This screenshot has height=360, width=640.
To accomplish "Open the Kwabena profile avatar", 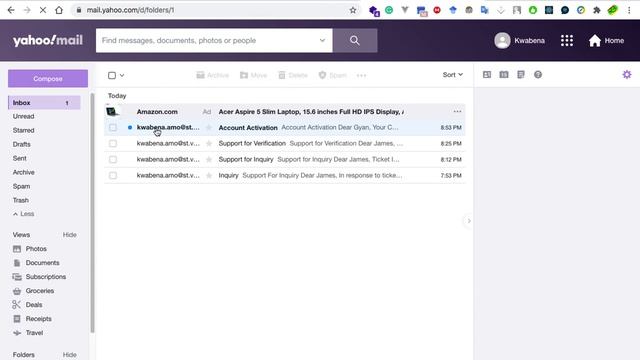I will click(x=502, y=40).
